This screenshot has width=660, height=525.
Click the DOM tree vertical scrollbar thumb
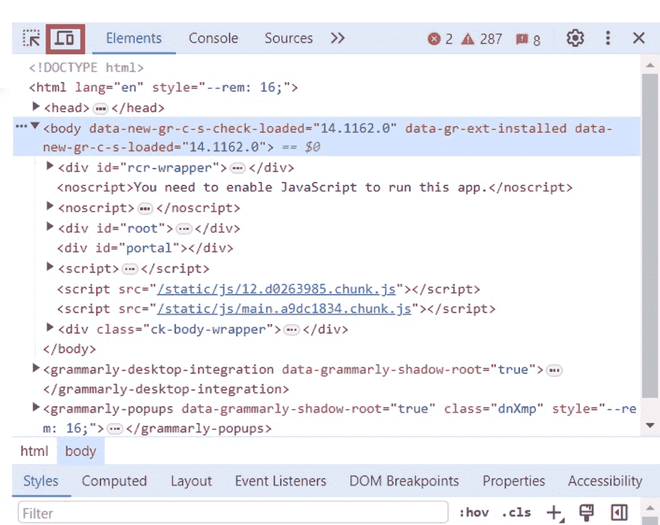(650, 236)
